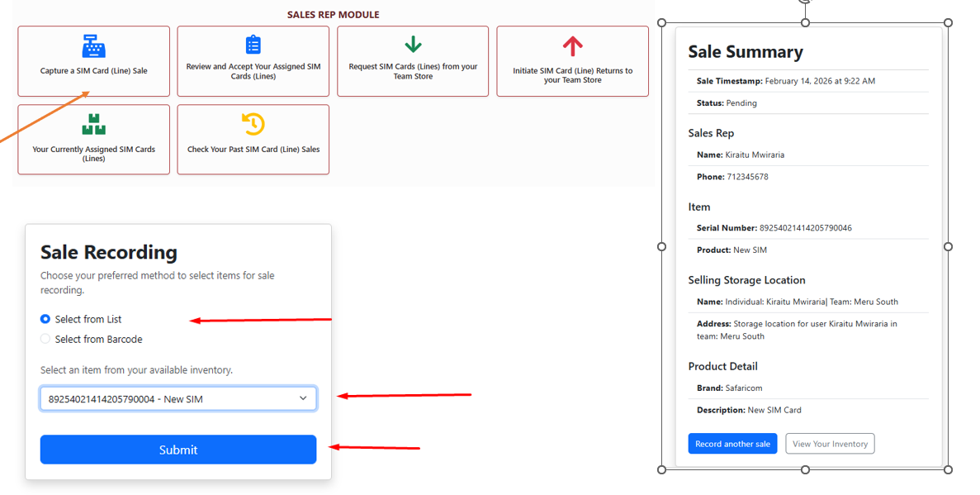The height and width of the screenshot is (495, 980).
Task: Open the Capture a SIM Card Sale tile
Action: [x=93, y=61]
